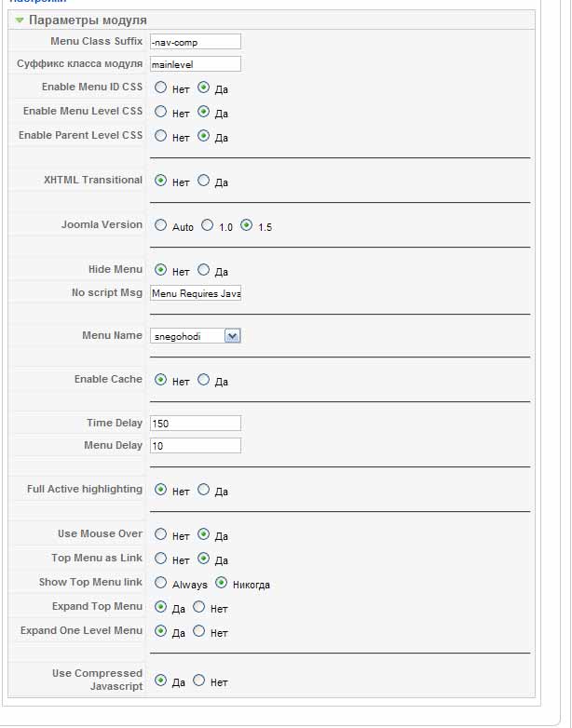This screenshot has height=728, width=572.
Task: Set Enable Menu ID CSS to Нет
Action: (161, 88)
